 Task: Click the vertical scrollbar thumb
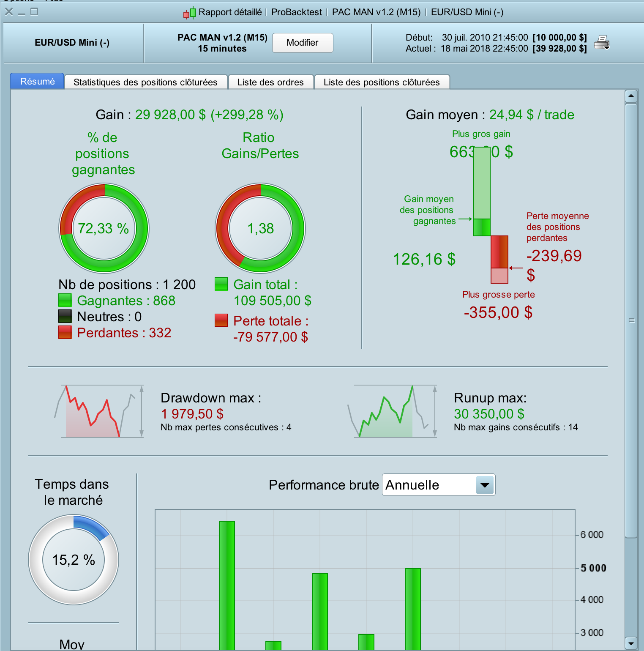(631, 320)
